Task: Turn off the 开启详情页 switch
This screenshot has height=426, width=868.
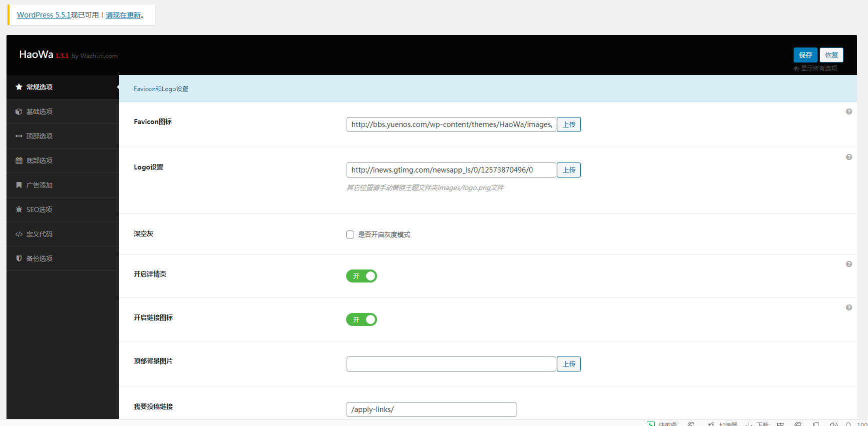Action: point(362,276)
